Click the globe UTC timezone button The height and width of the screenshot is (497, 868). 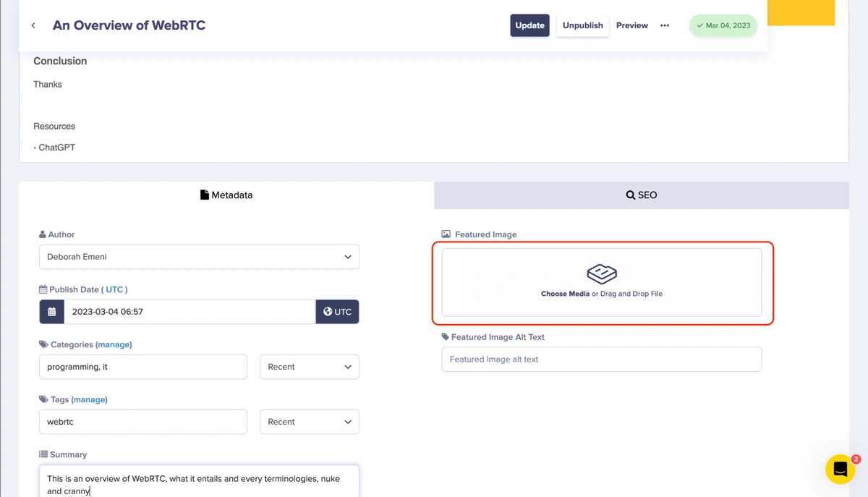pos(337,312)
